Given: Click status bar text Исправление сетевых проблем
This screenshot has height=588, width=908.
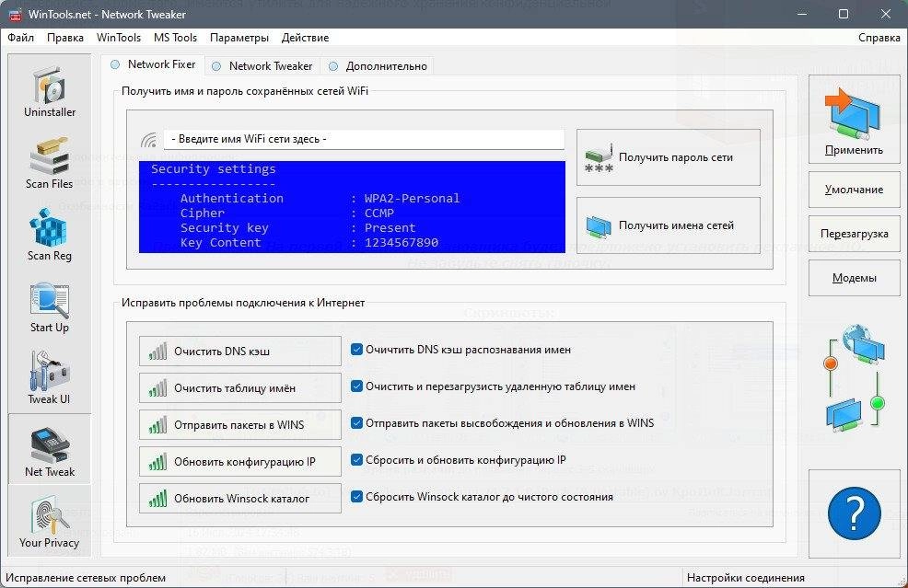Looking at the screenshot, I should click(x=86, y=578).
